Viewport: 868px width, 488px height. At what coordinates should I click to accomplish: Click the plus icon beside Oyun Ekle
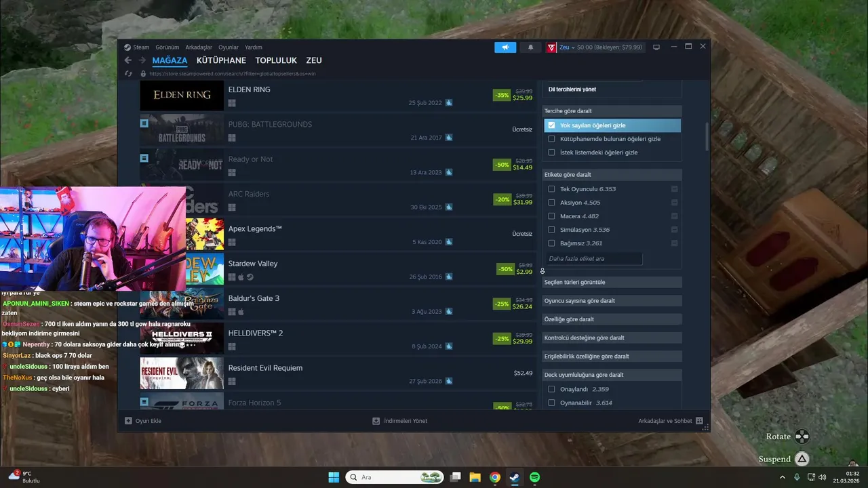point(128,421)
